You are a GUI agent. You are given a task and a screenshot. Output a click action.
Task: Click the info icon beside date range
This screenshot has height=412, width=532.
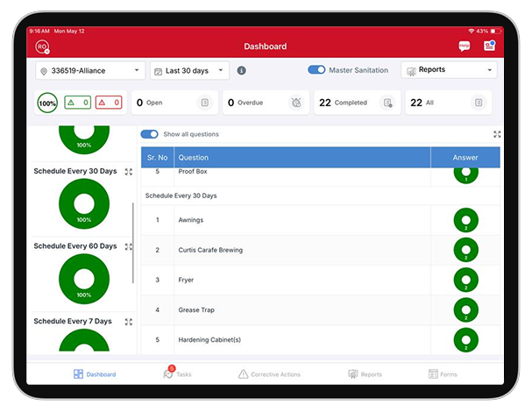pyautogui.click(x=242, y=70)
